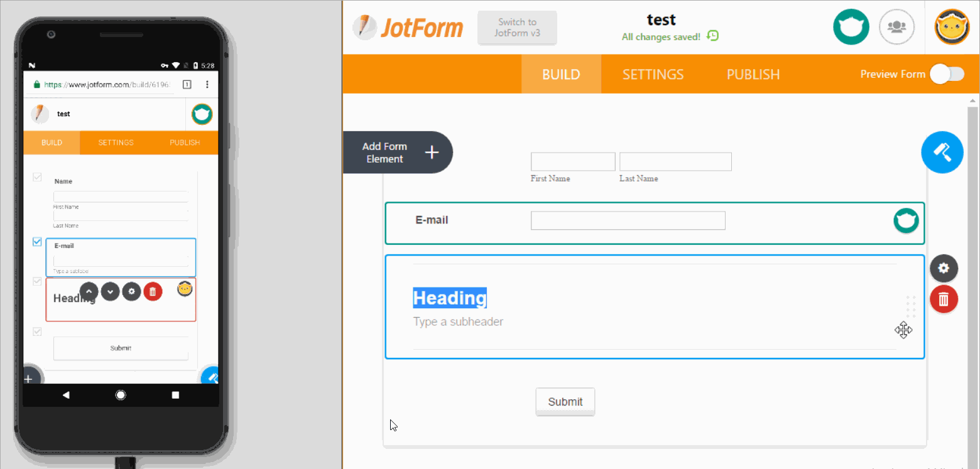Click the red trash delete icon beside Heading
This screenshot has height=469, width=980.
[944, 299]
